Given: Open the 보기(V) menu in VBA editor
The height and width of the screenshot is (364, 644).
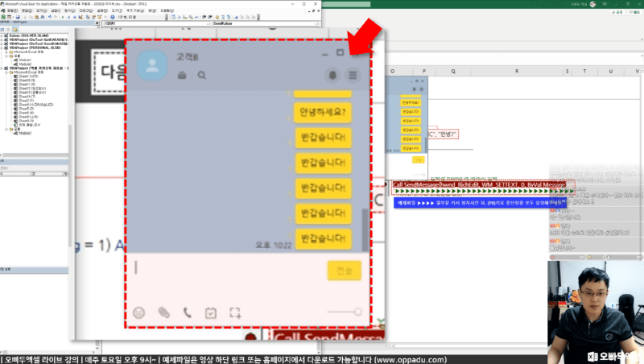Looking at the screenshot, I should click(42, 10).
